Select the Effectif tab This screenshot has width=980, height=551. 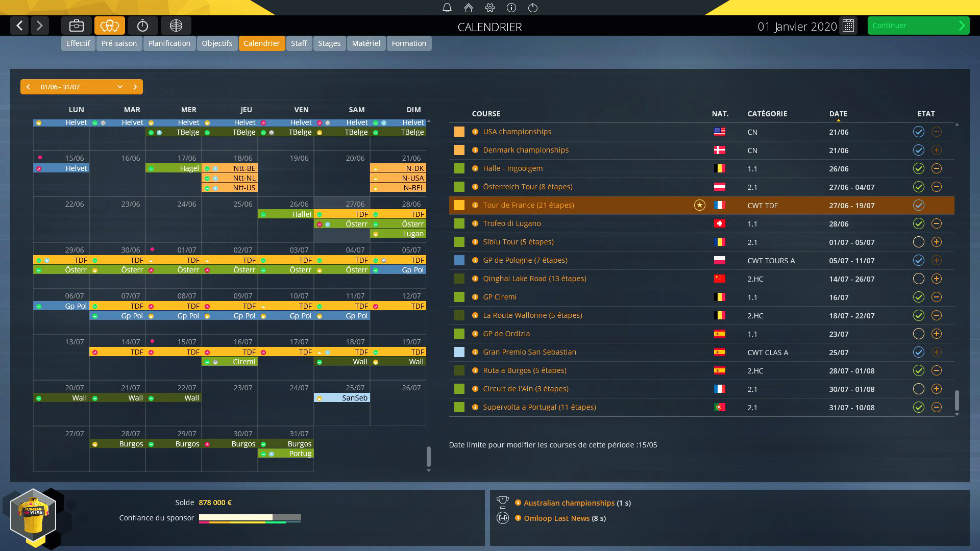click(x=78, y=43)
